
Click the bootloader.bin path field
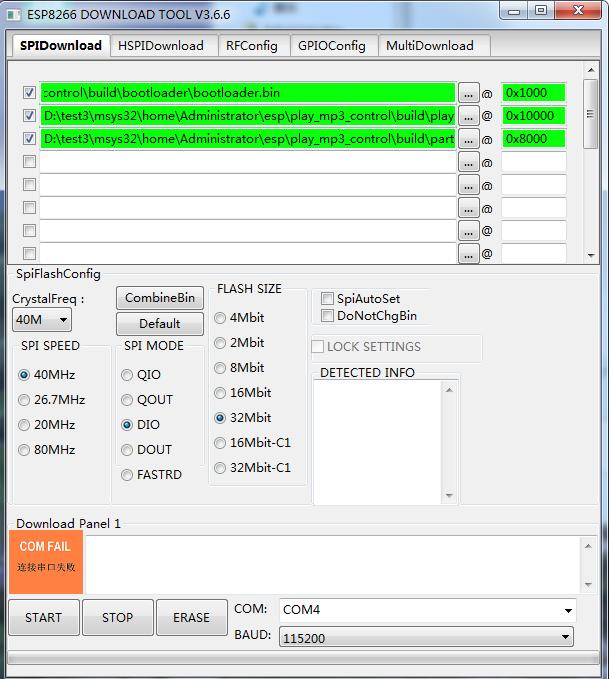(x=248, y=93)
